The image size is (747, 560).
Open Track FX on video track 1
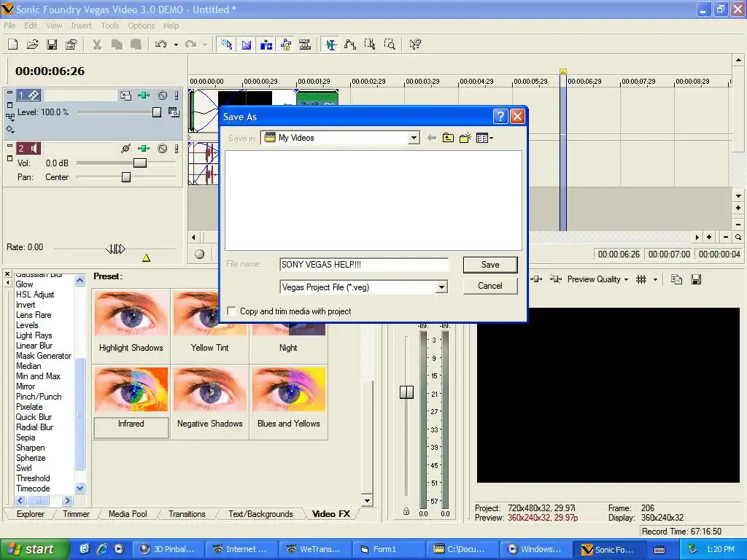[144, 96]
